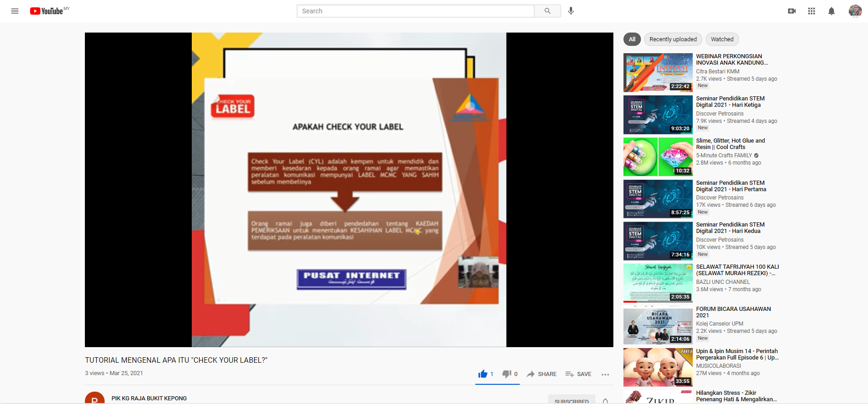The image size is (868, 404).
Task: Open FORUM BICARA USAHAWAN 2021 video title
Action: tap(733, 312)
